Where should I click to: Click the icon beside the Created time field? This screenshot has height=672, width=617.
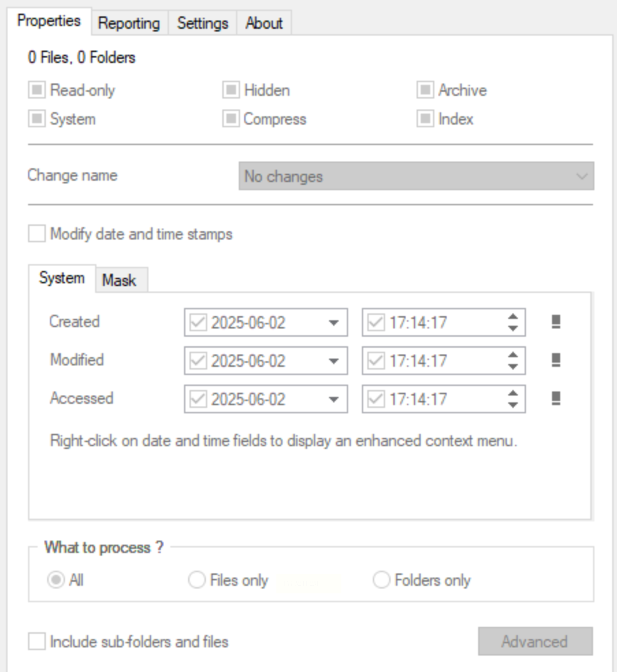pyautogui.click(x=556, y=322)
